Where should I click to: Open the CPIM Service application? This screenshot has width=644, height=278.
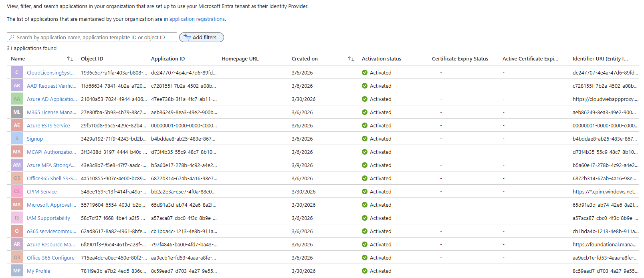tap(42, 191)
